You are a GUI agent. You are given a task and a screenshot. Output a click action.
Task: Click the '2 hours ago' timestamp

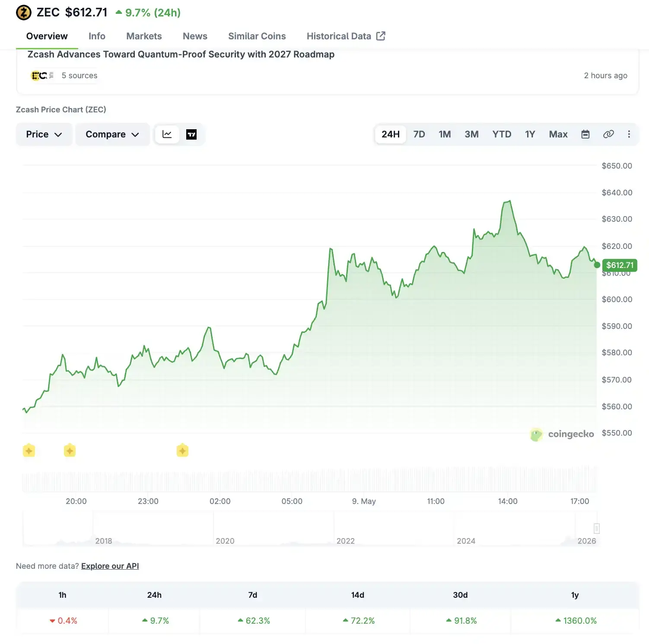point(606,76)
